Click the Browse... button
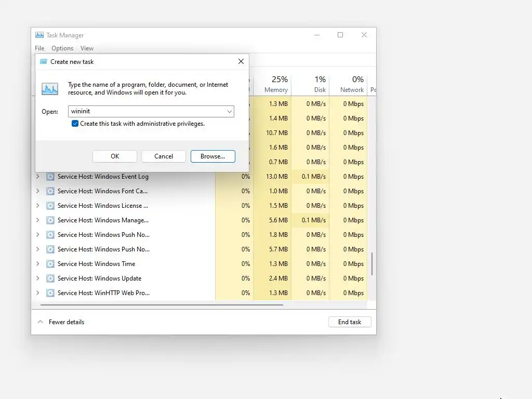 click(x=212, y=156)
